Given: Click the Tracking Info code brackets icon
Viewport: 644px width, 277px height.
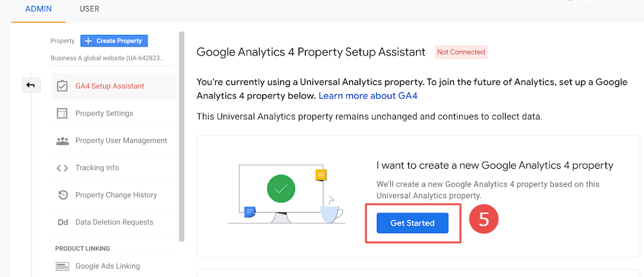Looking at the screenshot, I should tap(62, 167).
